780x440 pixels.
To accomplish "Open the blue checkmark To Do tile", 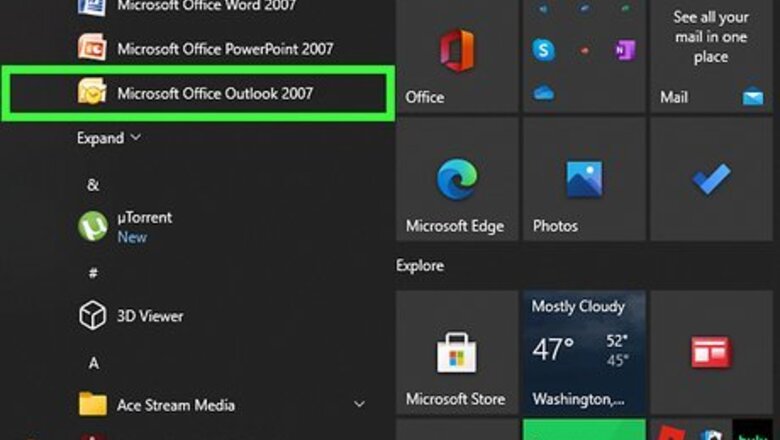I will (711, 179).
